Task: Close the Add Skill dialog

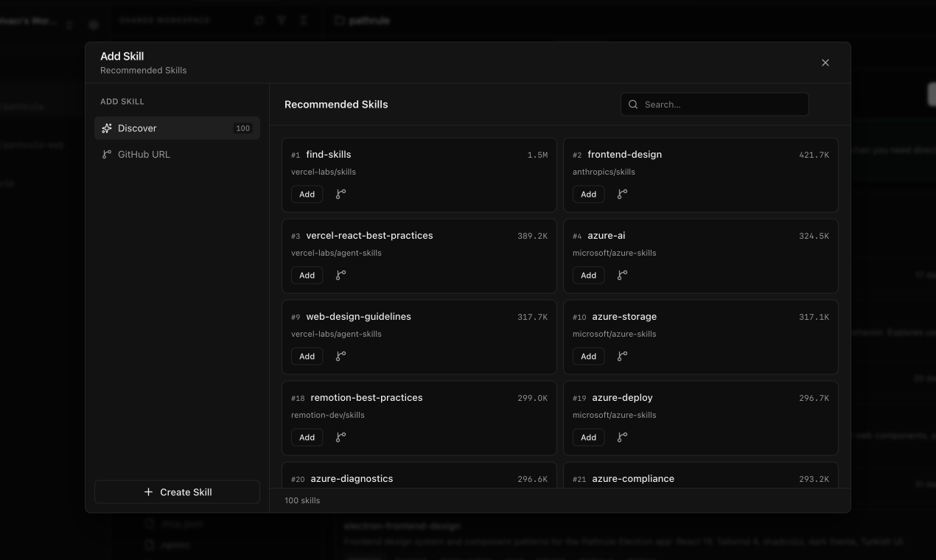Action: click(x=825, y=63)
